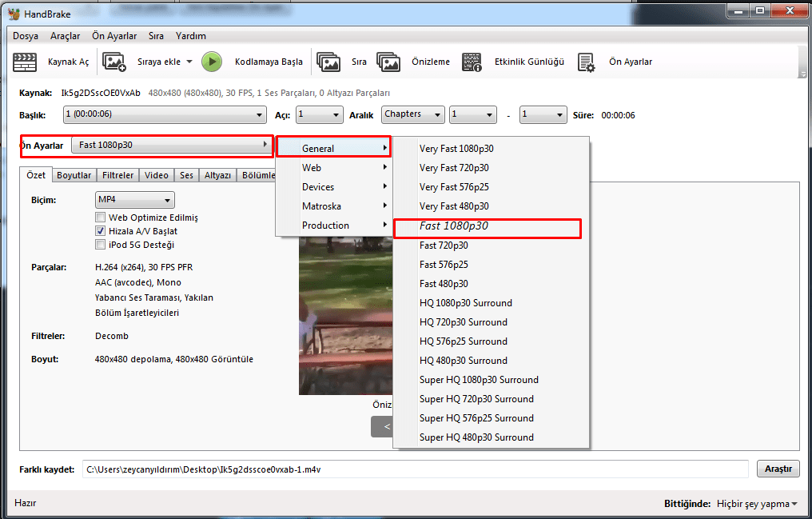Open the Biçim MP4 format dropdown

tap(134, 199)
